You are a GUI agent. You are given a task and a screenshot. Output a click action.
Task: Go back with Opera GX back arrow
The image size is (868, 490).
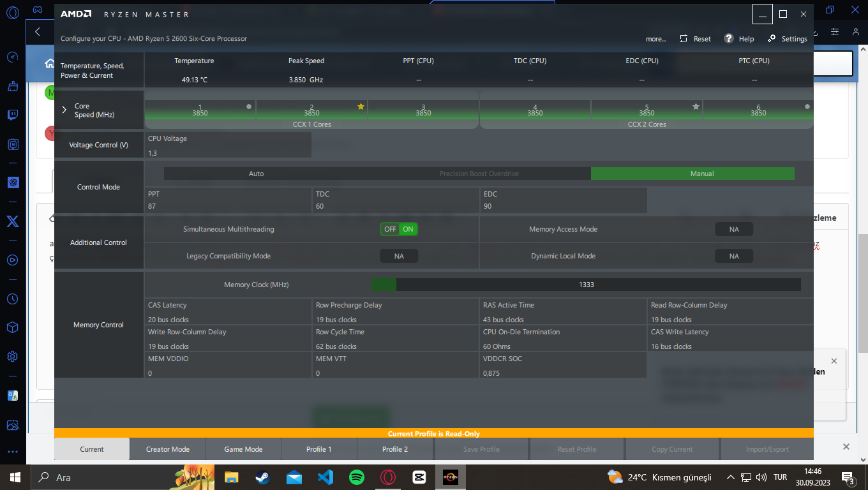tap(38, 31)
